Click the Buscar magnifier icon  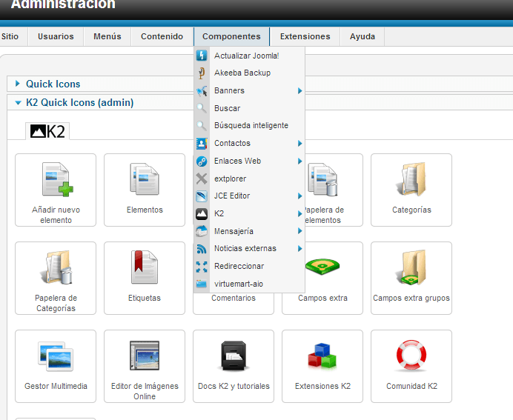tap(202, 108)
